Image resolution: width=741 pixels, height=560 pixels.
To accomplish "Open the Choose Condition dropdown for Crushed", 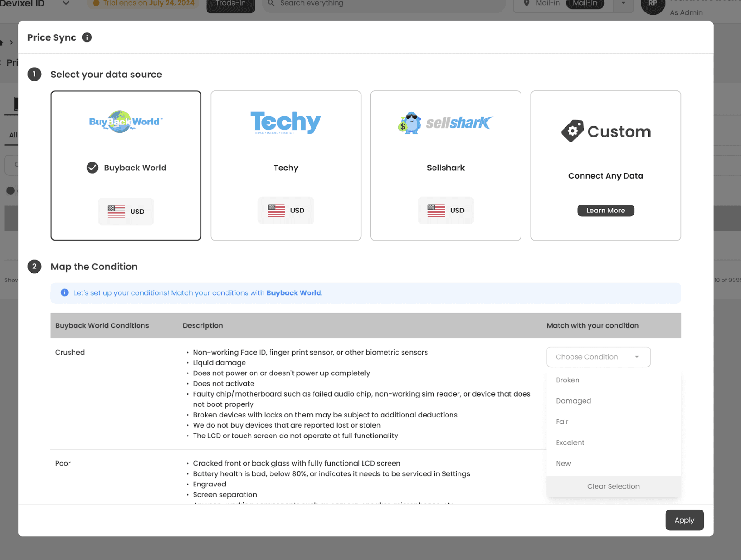I will click(598, 357).
